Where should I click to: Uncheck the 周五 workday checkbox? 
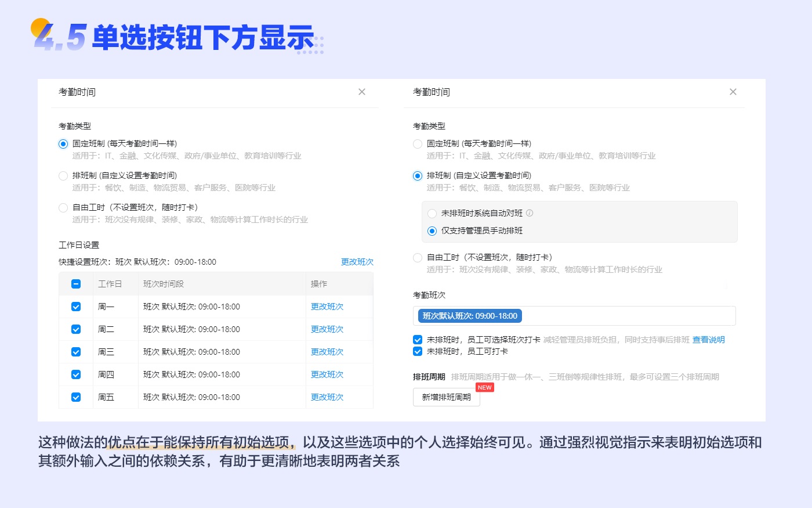(x=76, y=397)
